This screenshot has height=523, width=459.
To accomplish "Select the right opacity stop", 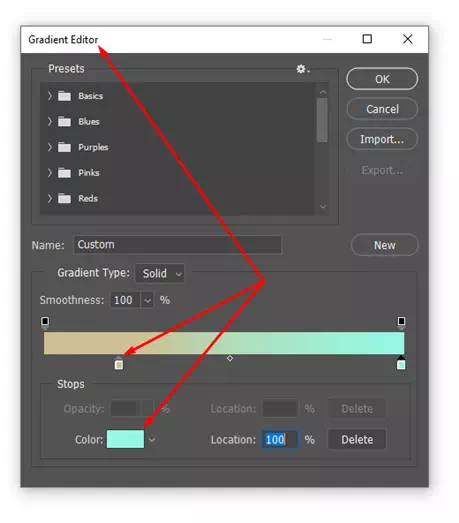I will coord(401,323).
